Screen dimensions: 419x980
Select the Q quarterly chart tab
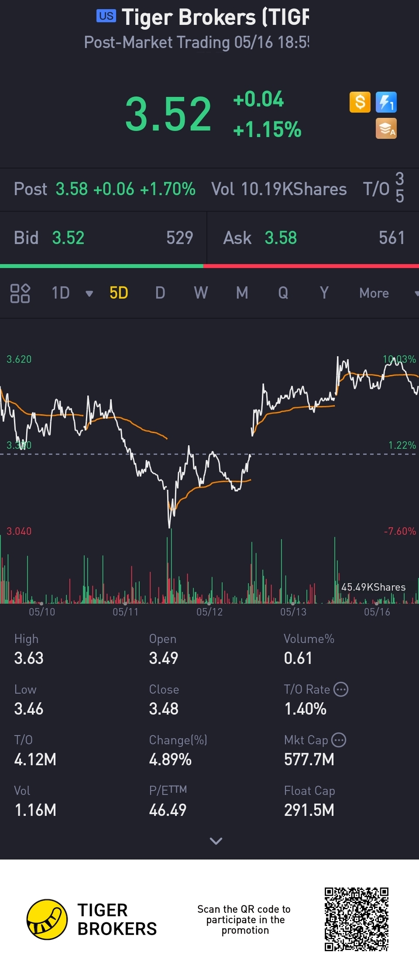(283, 293)
